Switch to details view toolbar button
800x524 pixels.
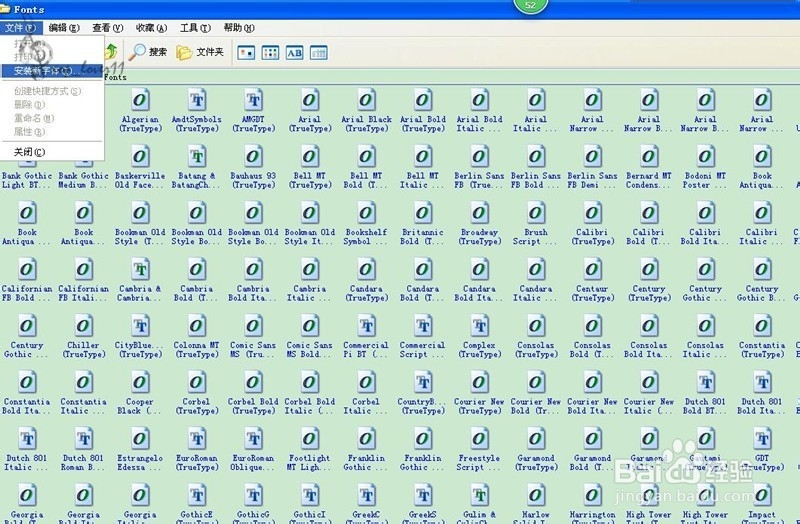(319, 53)
